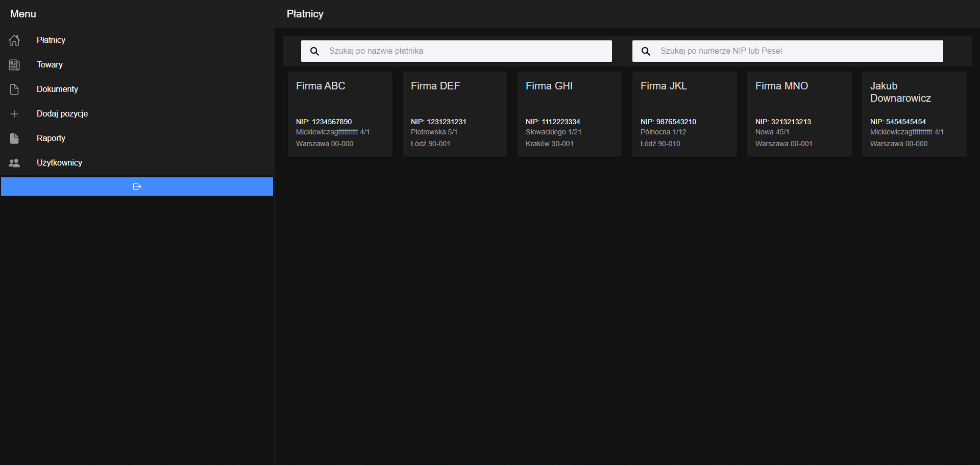Open the Towary section
The width and height of the screenshot is (980, 466).
point(49,65)
